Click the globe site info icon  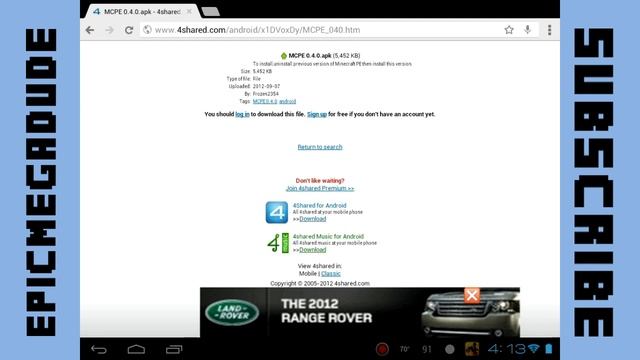pyautogui.click(x=147, y=30)
